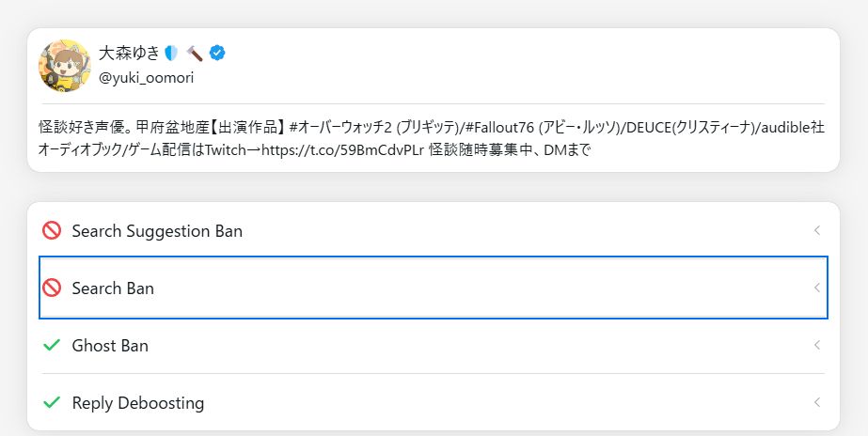Expand the Search Suggestion Ban chevron
Screen dimensions: 868x436
click(x=816, y=230)
